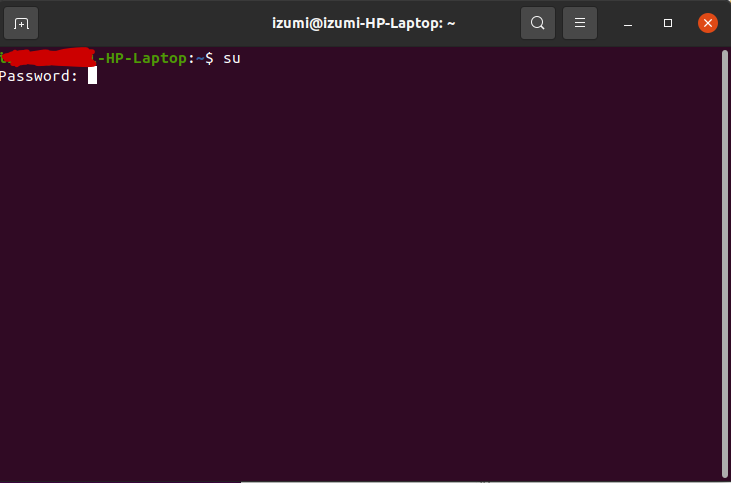The image size is (731, 483).
Task: Close the terminal with the orange X
Action: tap(707, 23)
